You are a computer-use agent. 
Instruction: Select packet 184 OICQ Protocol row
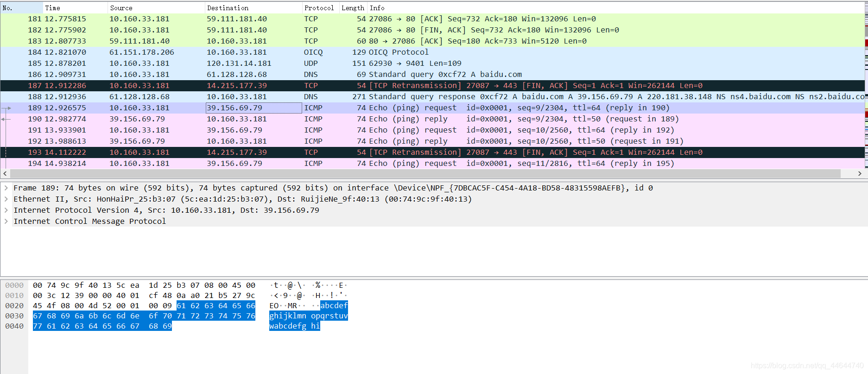432,52
